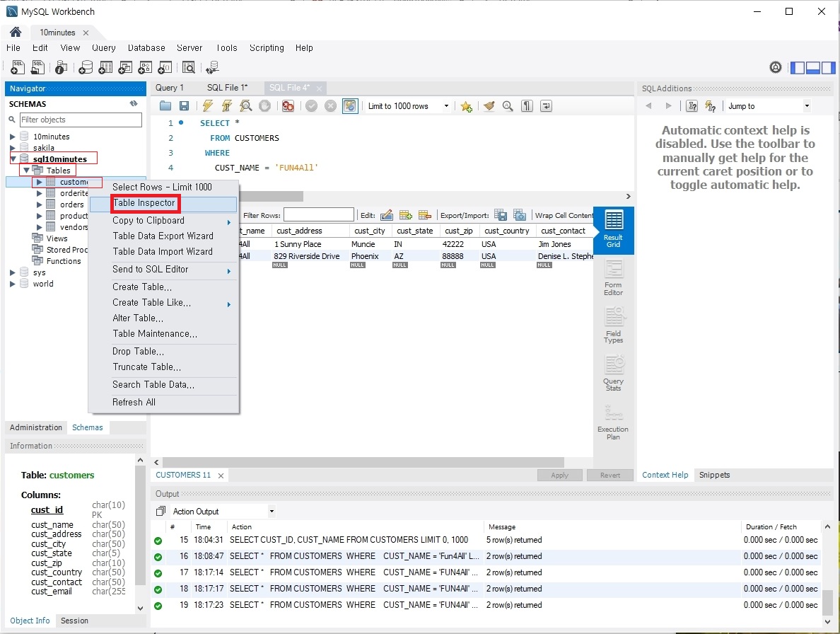Toggle word wrap in the SQL editor
The height and width of the screenshot is (634, 840).
[546, 106]
